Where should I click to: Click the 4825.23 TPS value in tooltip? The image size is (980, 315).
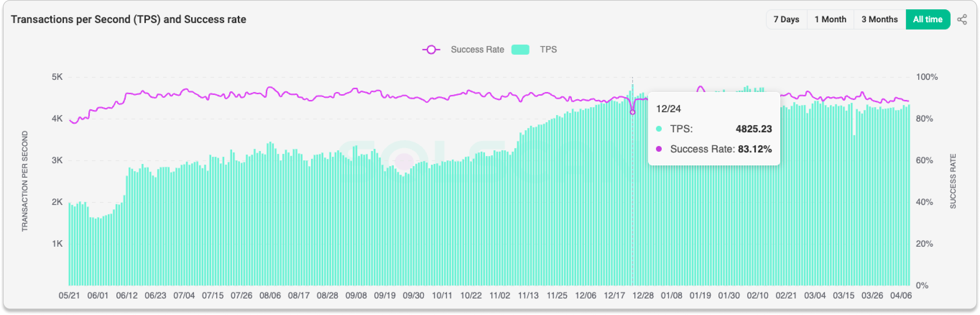pyautogui.click(x=753, y=129)
